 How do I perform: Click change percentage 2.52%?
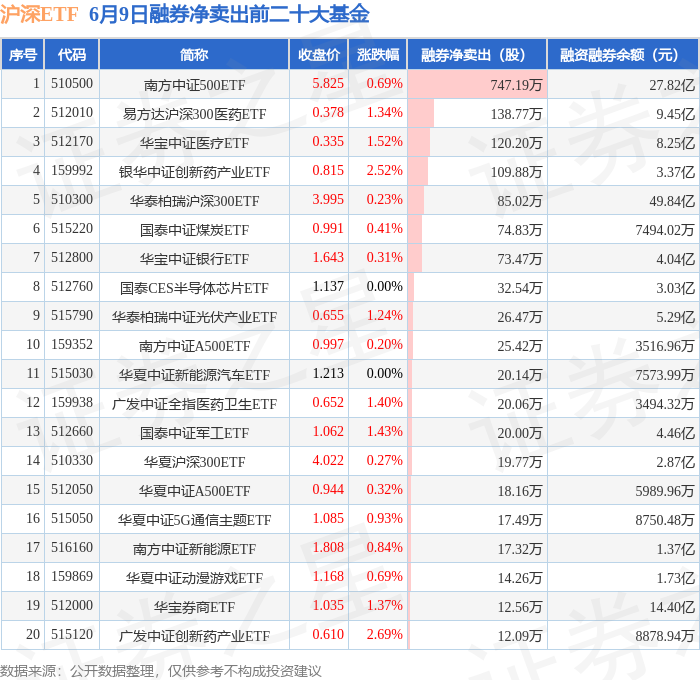[384, 171]
